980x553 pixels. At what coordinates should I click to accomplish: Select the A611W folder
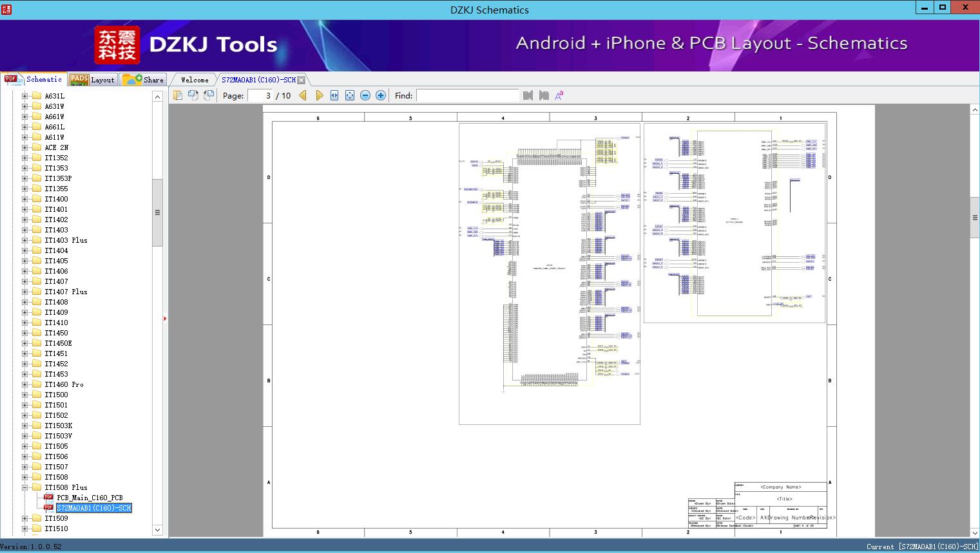point(54,137)
